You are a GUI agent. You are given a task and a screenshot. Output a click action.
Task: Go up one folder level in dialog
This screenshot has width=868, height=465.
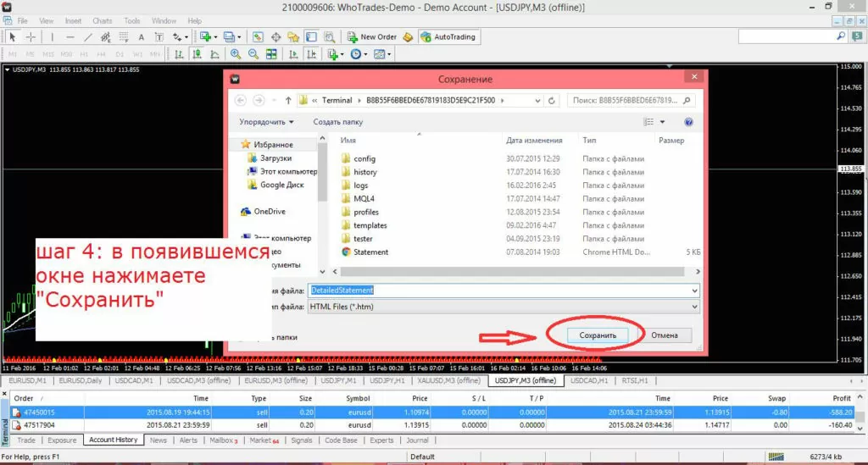pyautogui.click(x=288, y=101)
